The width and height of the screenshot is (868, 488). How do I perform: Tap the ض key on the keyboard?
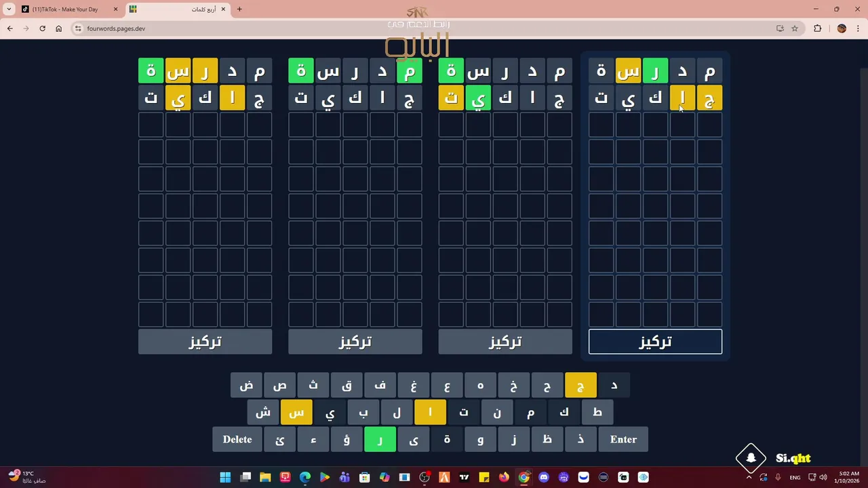pyautogui.click(x=246, y=386)
